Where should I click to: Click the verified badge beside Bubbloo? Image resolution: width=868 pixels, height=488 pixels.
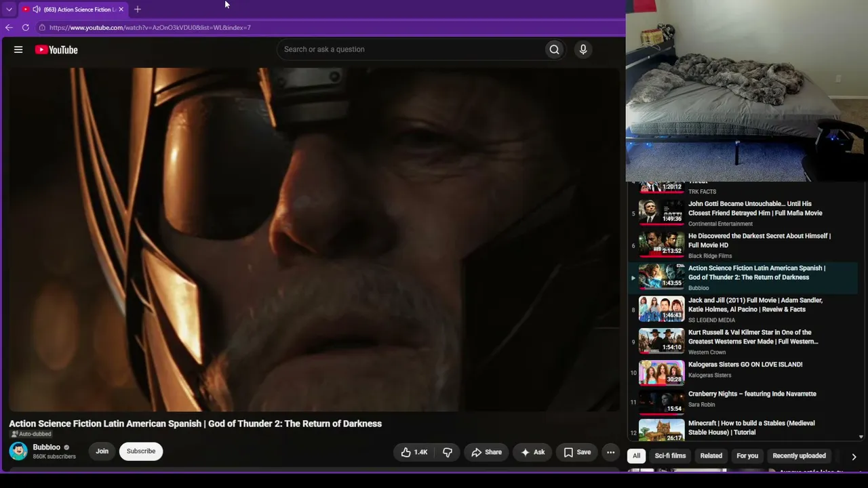pyautogui.click(x=66, y=447)
